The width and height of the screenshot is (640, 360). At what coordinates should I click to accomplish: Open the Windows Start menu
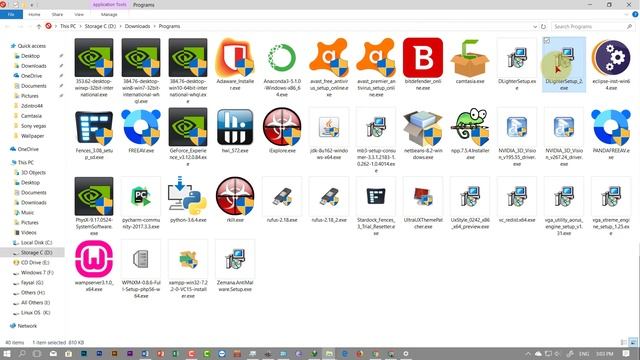7,353
